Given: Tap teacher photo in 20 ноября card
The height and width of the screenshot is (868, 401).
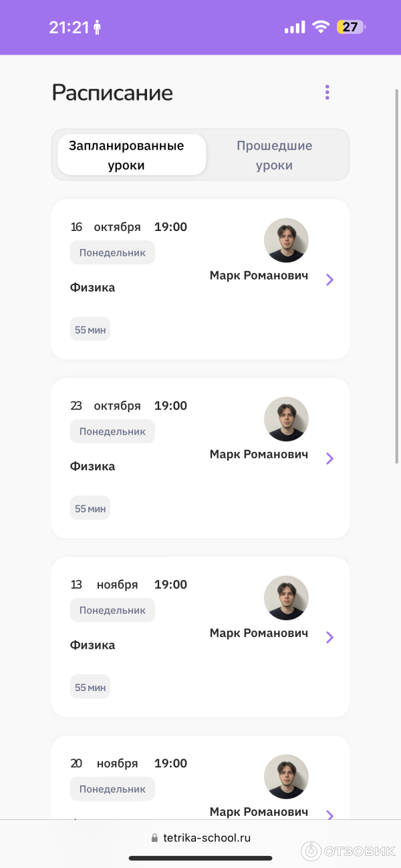Looking at the screenshot, I should (286, 777).
